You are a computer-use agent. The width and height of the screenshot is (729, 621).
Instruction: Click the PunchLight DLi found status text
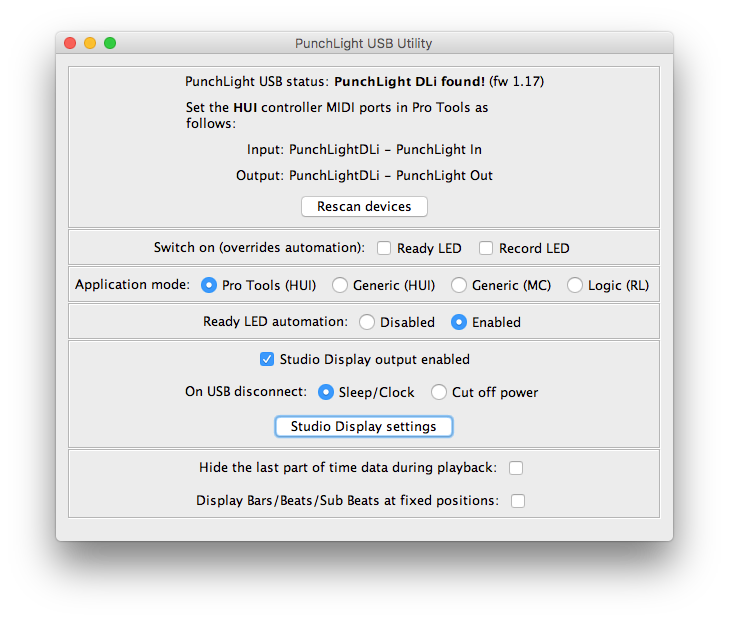click(x=410, y=82)
